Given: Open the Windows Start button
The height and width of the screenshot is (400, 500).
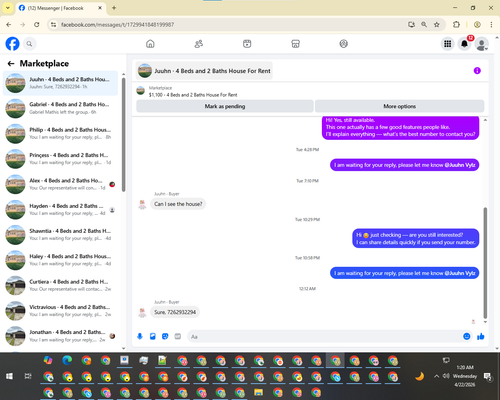Looking at the screenshot, I should (9, 376).
